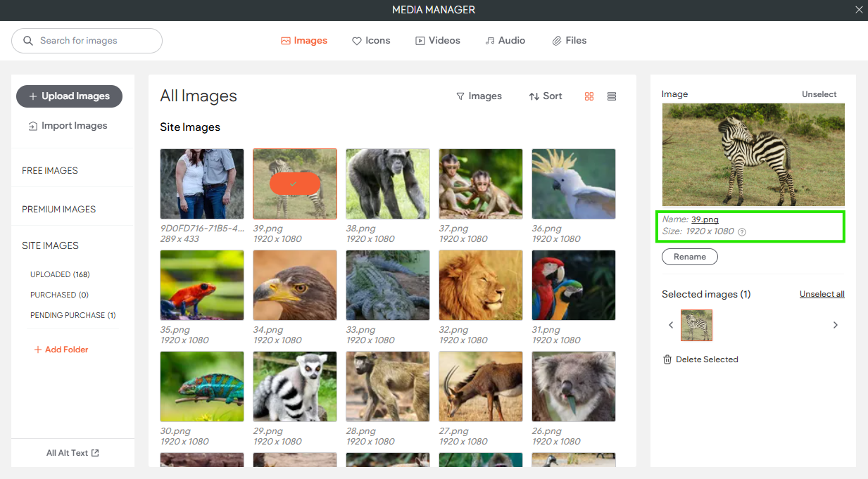Select PENDING PURCHASE (1) folder
The width and height of the screenshot is (868, 479).
click(73, 315)
